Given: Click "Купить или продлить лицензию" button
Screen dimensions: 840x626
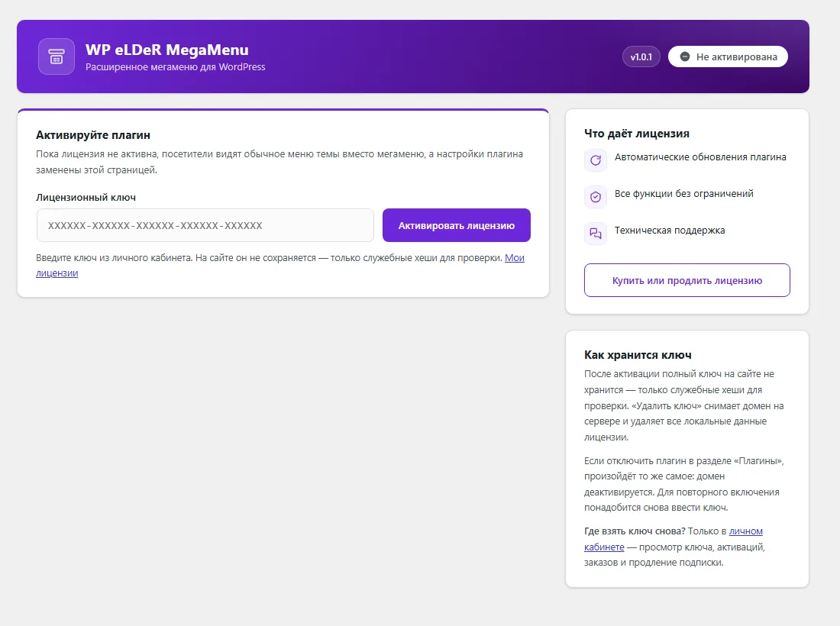Looking at the screenshot, I should coord(687,280).
